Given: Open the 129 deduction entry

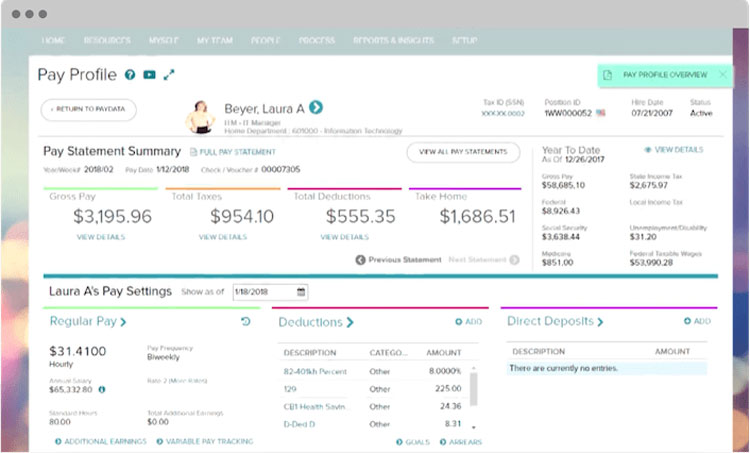Looking at the screenshot, I should pyautogui.click(x=290, y=389).
